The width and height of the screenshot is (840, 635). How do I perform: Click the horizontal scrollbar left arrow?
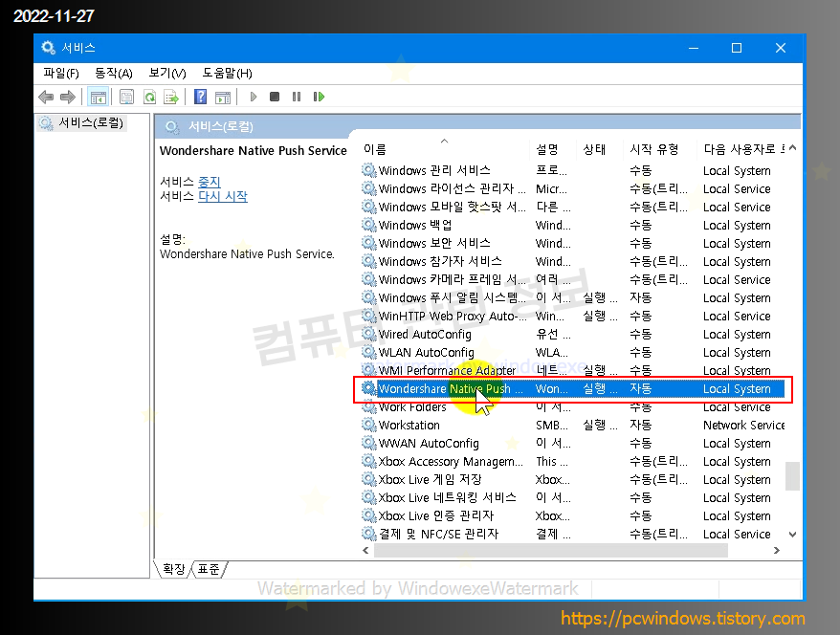(x=365, y=551)
